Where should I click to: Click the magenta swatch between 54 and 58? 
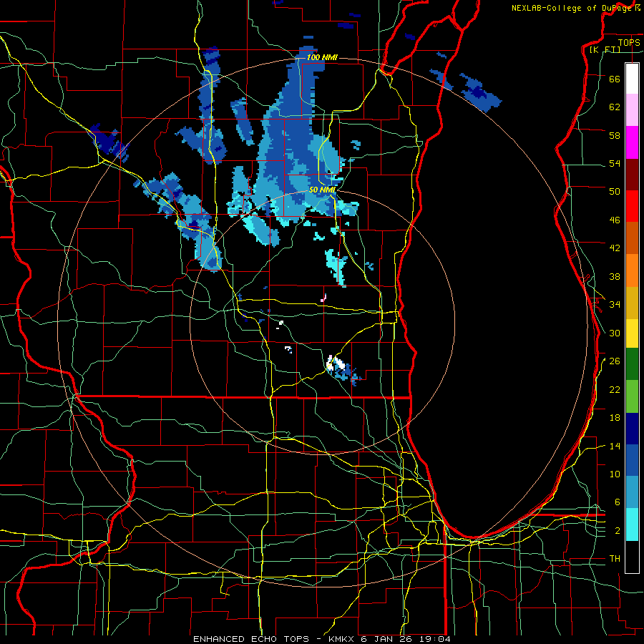point(632,142)
